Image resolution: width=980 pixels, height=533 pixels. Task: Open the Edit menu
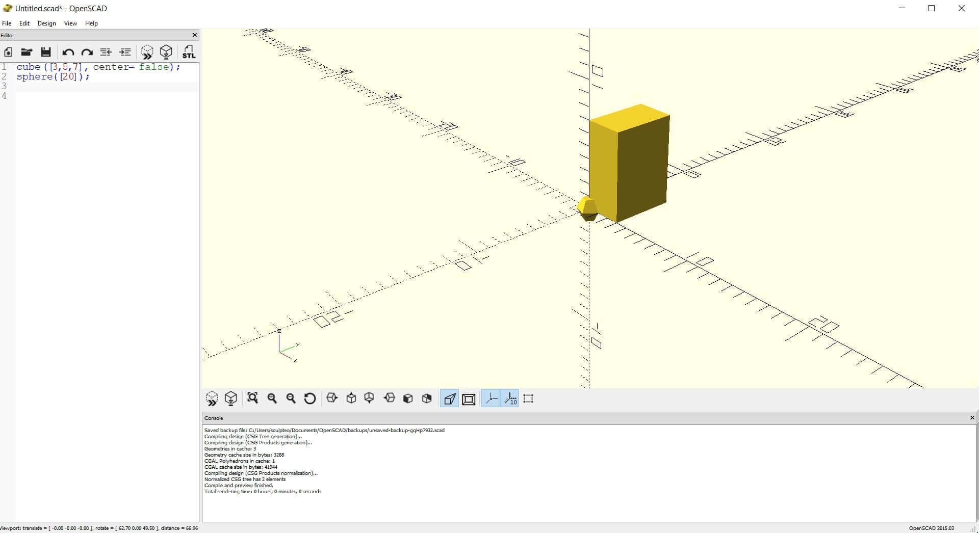coord(24,23)
